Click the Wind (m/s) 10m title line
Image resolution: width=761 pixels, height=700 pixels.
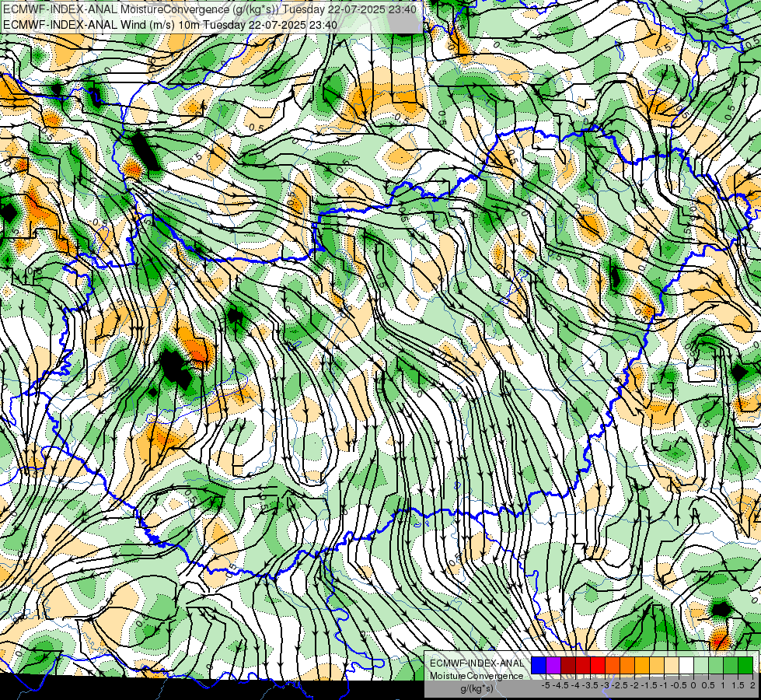coord(170,24)
